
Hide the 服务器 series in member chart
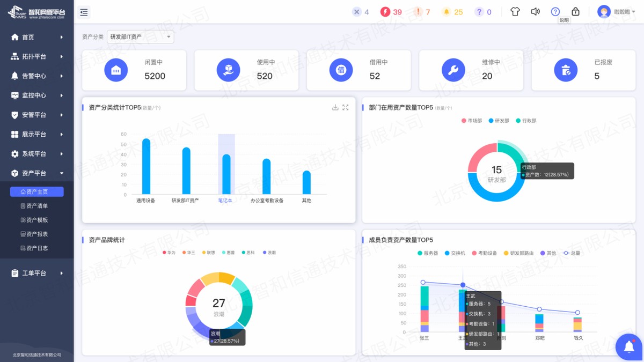click(428, 253)
